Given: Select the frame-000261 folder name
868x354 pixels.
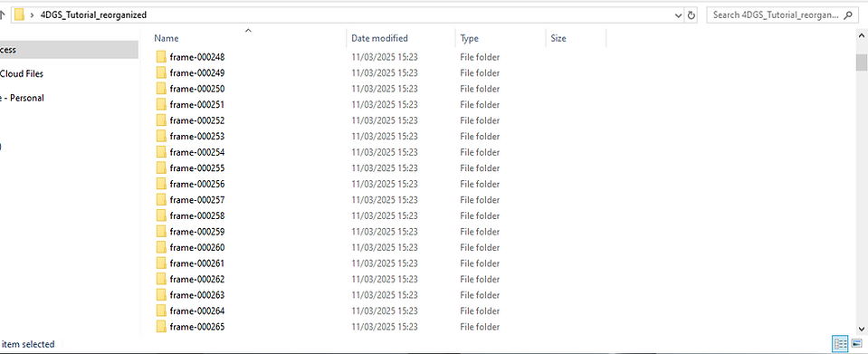Looking at the screenshot, I should tap(197, 263).
